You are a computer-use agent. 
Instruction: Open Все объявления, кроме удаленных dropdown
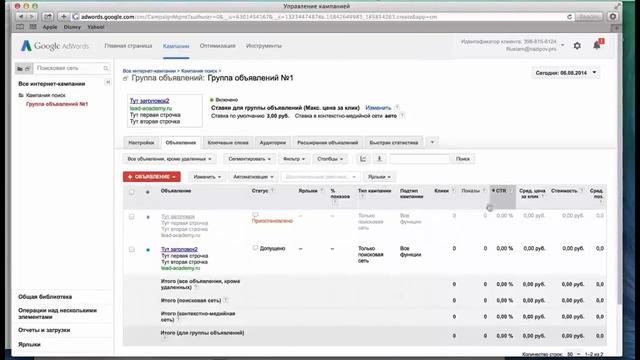tap(169, 159)
